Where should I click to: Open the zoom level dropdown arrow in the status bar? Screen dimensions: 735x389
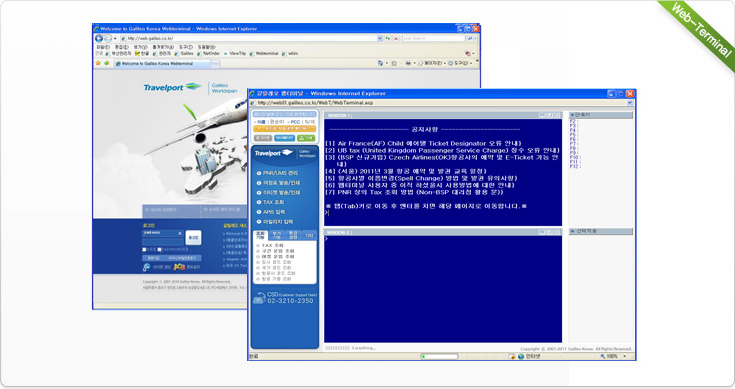coord(624,357)
